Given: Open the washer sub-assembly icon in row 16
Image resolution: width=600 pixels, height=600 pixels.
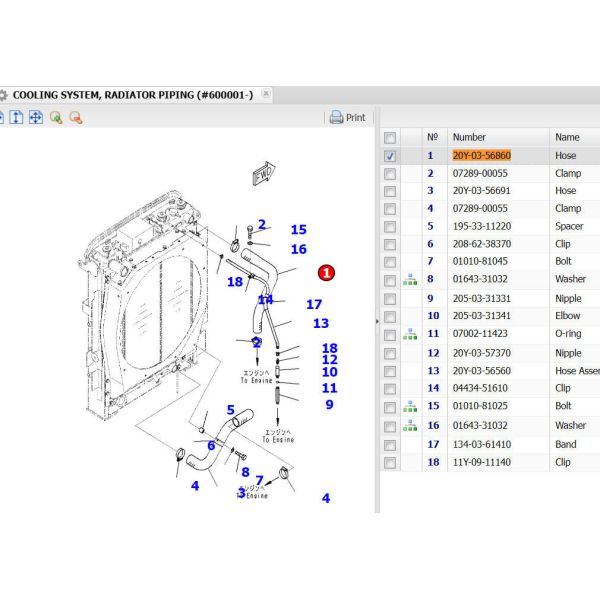Looking at the screenshot, I should [x=410, y=426].
